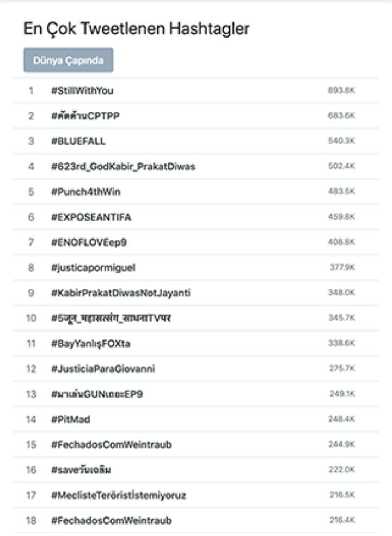Image resolution: width=392 pixels, height=536 pixels.
Task: Open the #StillWithYou hashtag
Action: [x=82, y=90]
